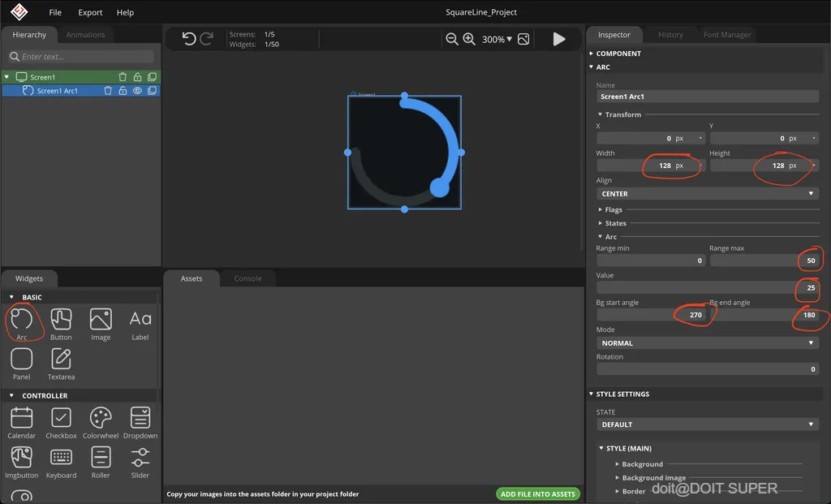
Task: Zoom in on the canvas
Action: [469, 39]
